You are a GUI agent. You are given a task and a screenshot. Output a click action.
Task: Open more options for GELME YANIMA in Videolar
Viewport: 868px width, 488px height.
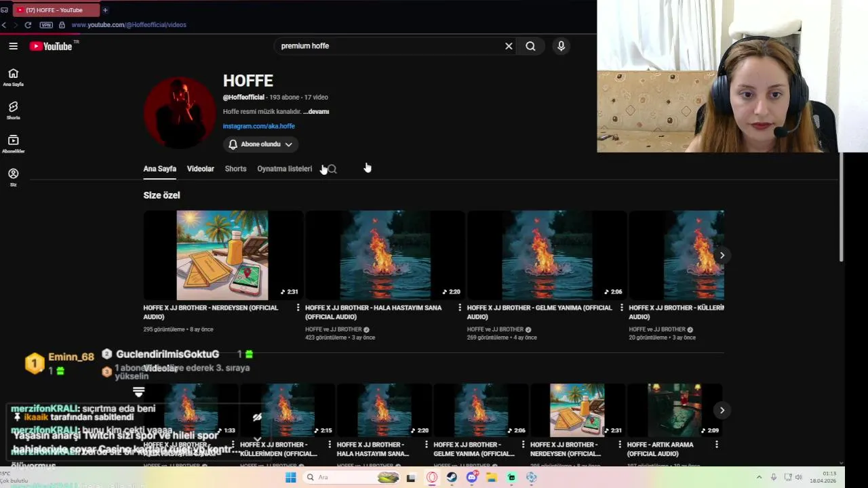(x=523, y=445)
